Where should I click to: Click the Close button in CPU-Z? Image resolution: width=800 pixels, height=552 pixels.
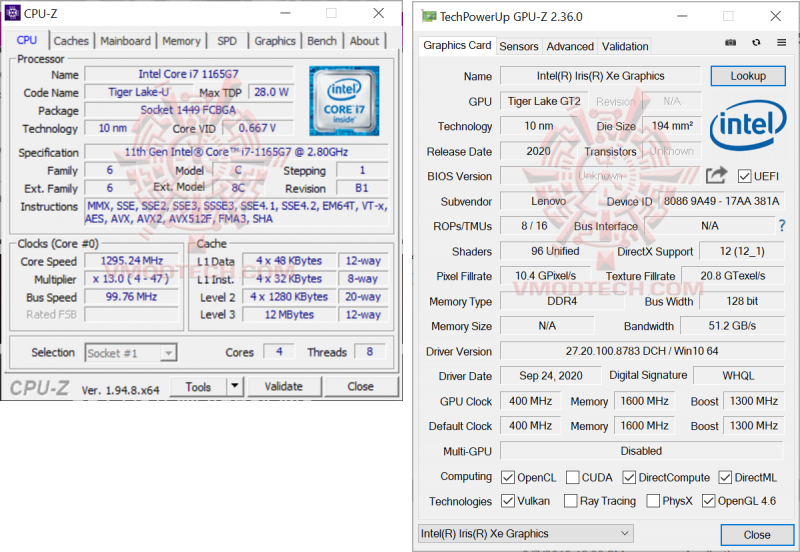[x=361, y=387]
